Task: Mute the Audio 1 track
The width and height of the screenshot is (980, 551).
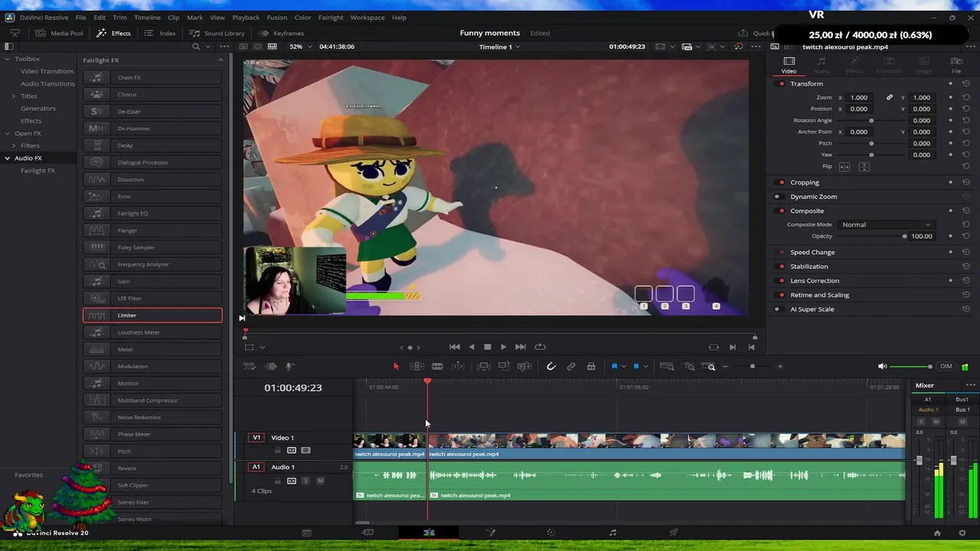Action: (x=320, y=481)
